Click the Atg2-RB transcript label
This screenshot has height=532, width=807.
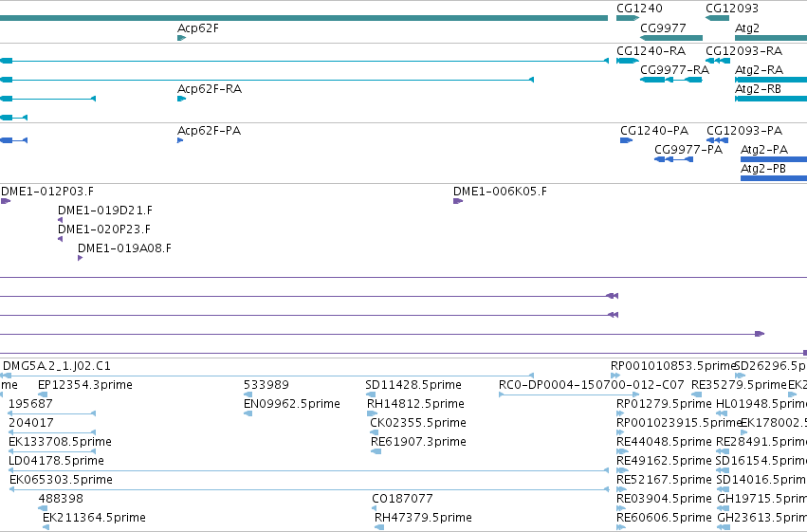[x=758, y=88]
